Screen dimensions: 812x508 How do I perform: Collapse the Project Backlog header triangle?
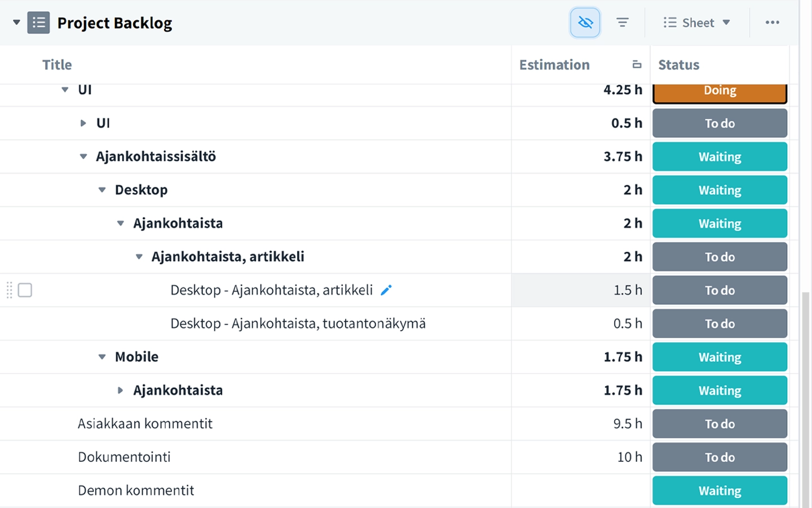click(16, 23)
